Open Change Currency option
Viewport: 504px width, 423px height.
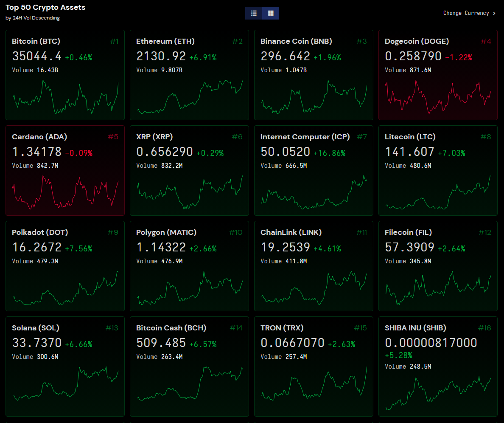(469, 13)
